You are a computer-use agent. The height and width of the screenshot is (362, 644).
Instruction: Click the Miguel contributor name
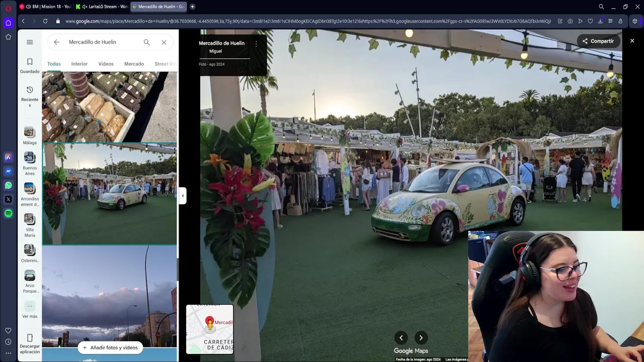coord(215,51)
